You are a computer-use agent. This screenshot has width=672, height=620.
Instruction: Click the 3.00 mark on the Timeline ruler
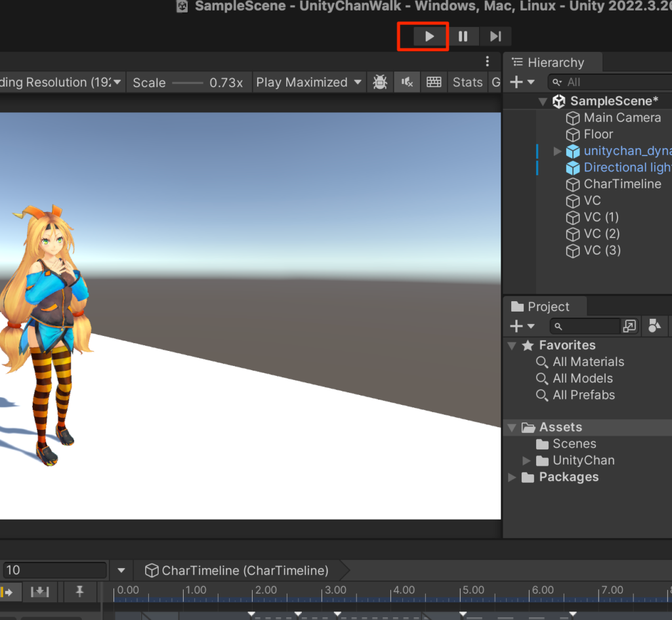[x=335, y=590]
